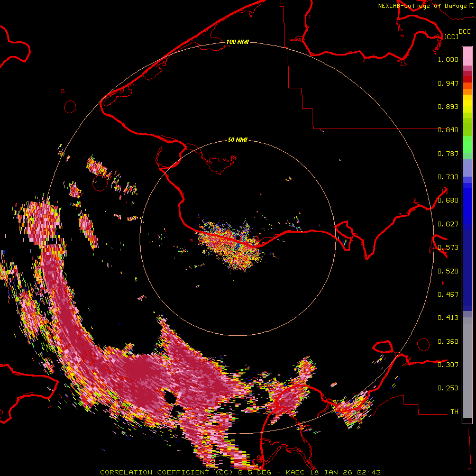Viewport: 476px width, 476px height.
Task: Click the [CC] legend title
Action: [452, 36]
